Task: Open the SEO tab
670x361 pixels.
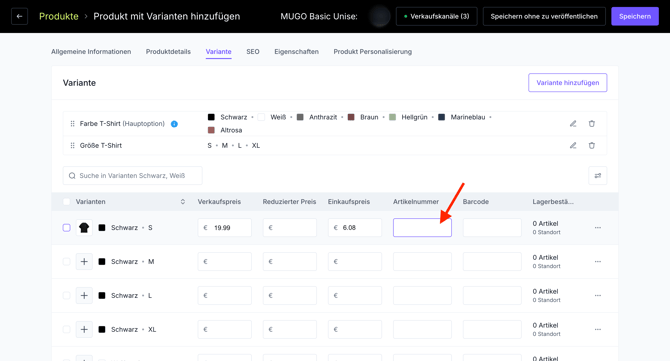Action: (x=253, y=52)
